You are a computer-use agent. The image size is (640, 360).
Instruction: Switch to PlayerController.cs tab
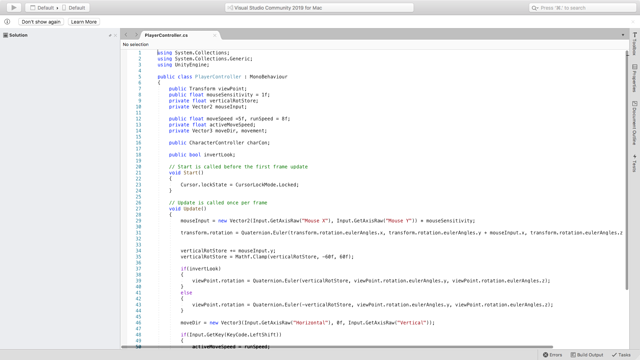click(x=167, y=35)
